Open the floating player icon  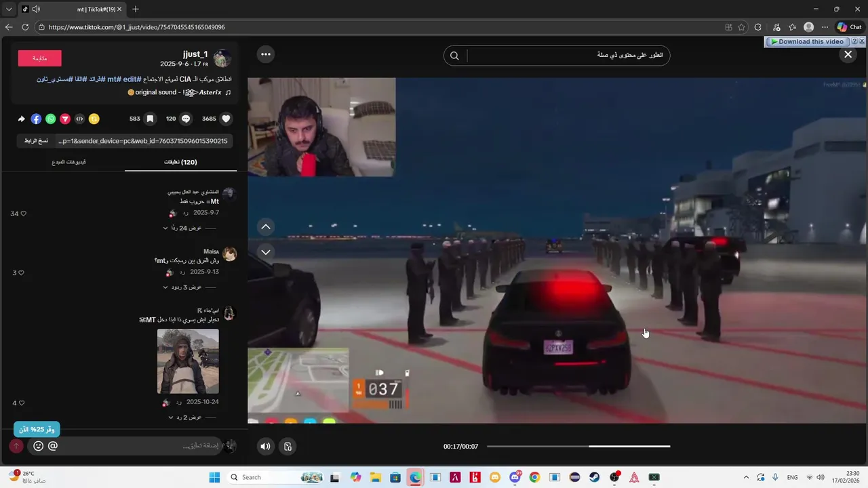pyautogui.click(x=288, y=446)
